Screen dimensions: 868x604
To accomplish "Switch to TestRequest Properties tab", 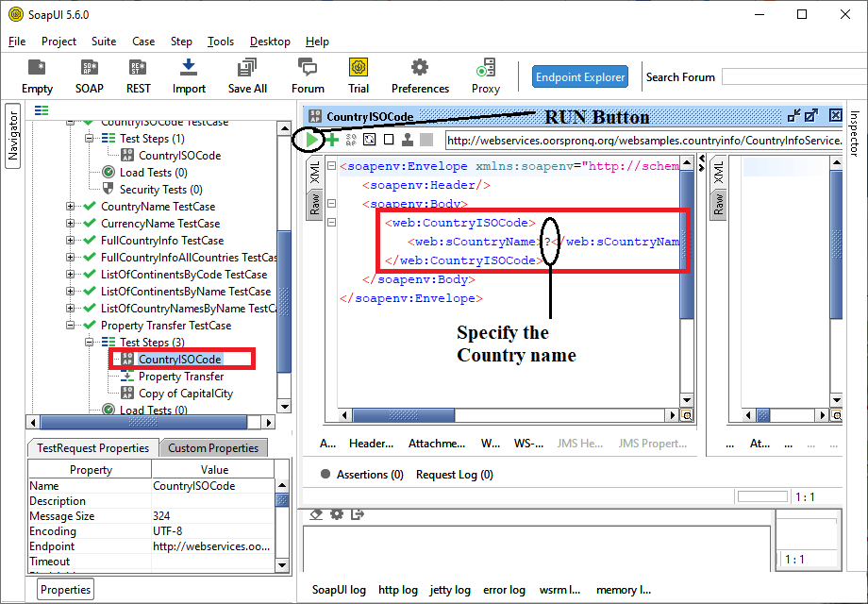I will point(93,448).
